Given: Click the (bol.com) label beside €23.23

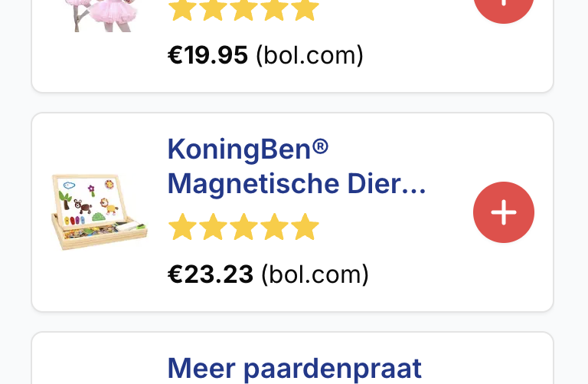Looking at the screenshot, I should [315, 274].
